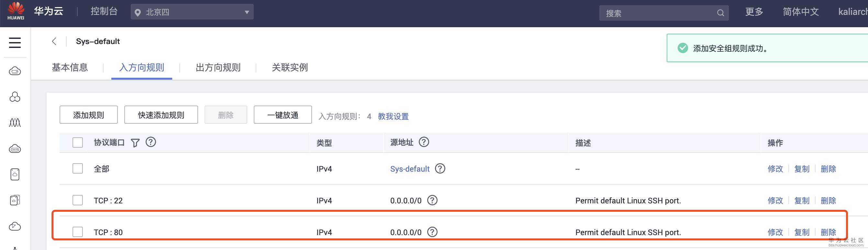Click the help icon next to Sys-default source
The height and width of the screenshot is (250, 868).
tap(440, 168)
